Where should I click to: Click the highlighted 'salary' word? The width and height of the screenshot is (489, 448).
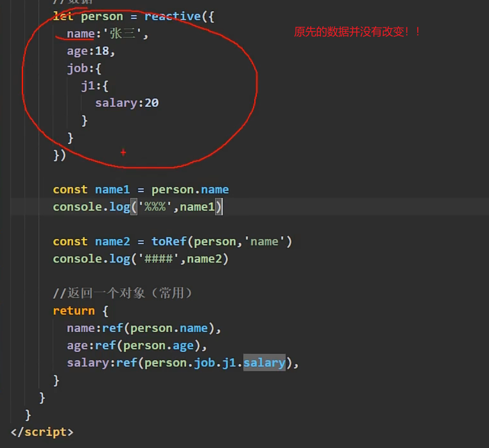tap(264, 363)
